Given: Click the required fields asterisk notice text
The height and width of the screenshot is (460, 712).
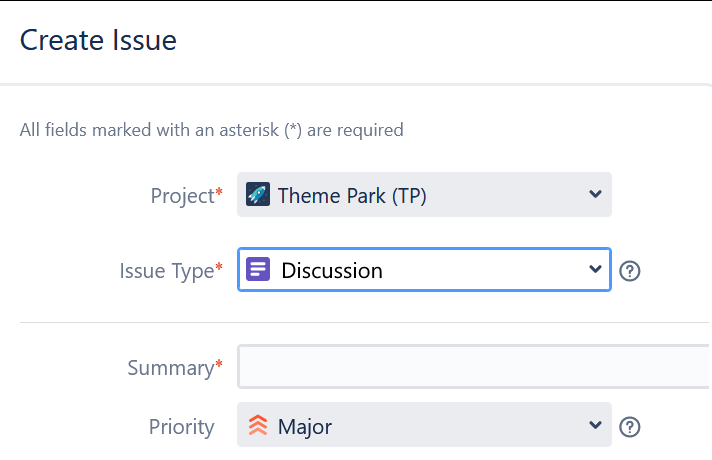Looking at the screenshot, I should 212,130.
